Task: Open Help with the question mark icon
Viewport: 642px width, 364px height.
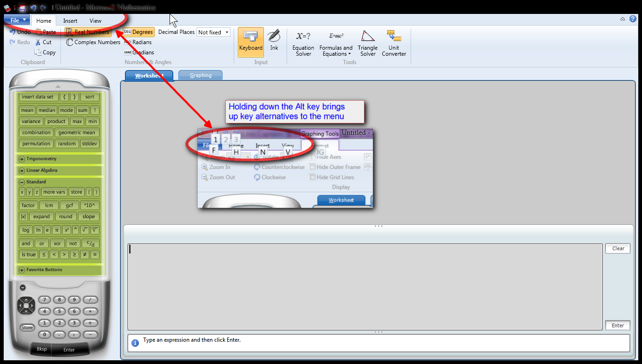Action: click(633, 19)
